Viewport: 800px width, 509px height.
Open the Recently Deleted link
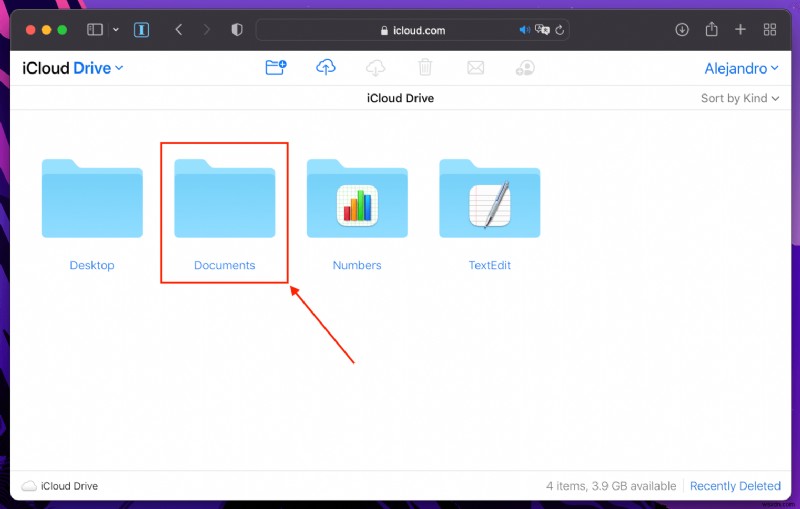[735, 486]
